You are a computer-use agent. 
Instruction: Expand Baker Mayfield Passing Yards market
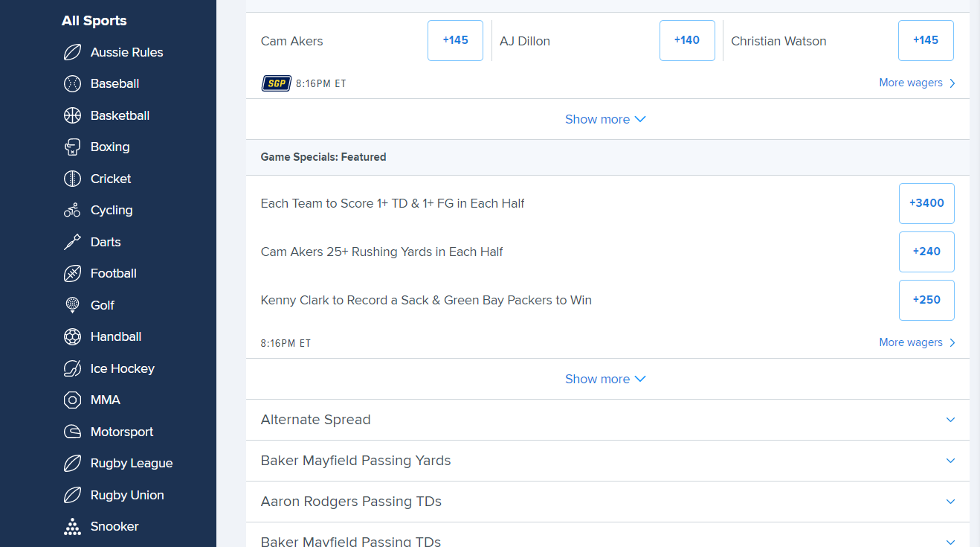point(607,461)
